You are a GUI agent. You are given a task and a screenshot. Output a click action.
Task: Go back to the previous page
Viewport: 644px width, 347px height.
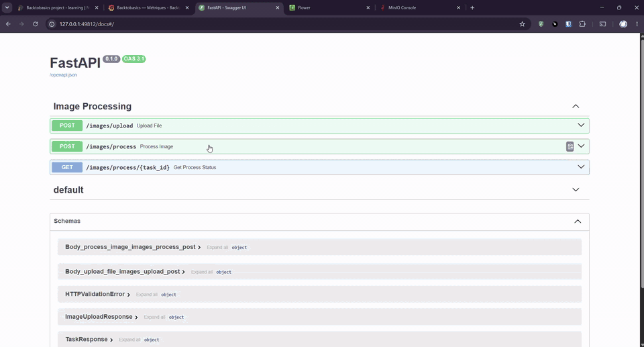[8, 24]
